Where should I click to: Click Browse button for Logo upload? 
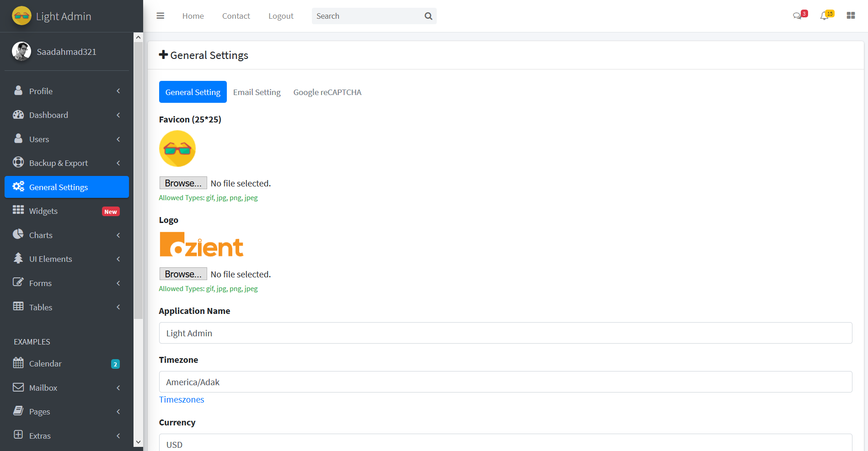(183, 274)
